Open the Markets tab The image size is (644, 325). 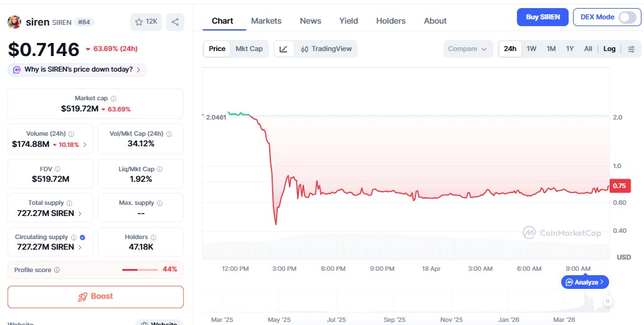(266, 21)
